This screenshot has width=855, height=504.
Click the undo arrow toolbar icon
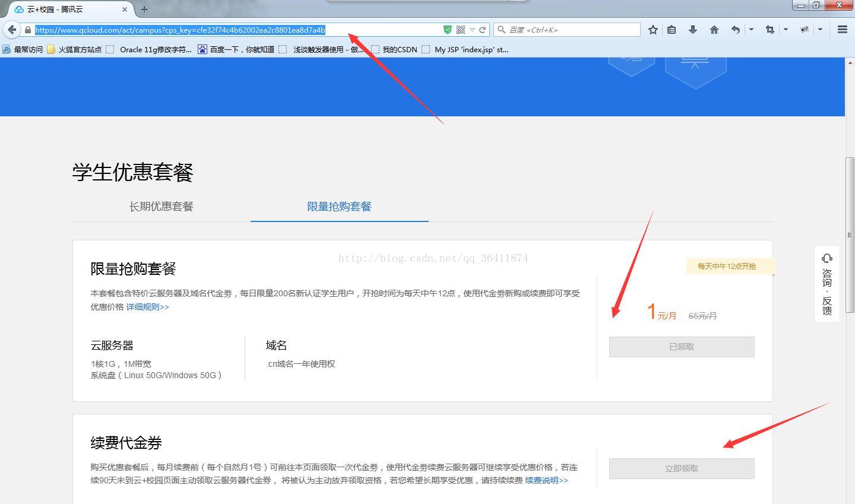[x=736, y=30]
